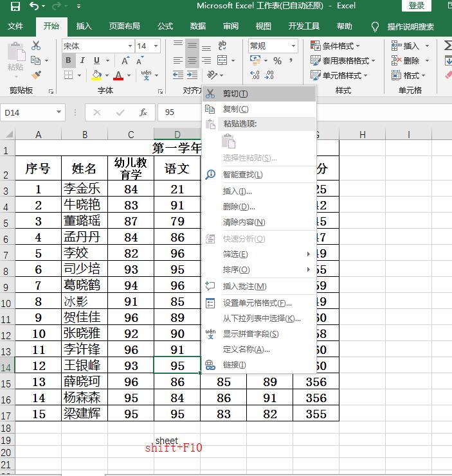Image resolution: width=452 pixels, height=476 pixels.
Task: Open 套用表格格式 table format menu
Action: click(x=343, y=60)
